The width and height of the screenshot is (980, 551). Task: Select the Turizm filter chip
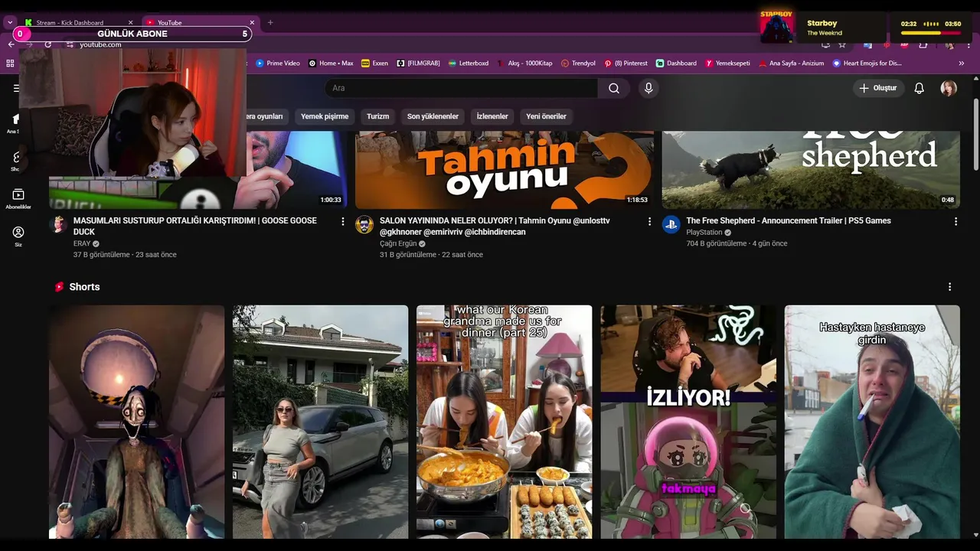tap(377, 116)
